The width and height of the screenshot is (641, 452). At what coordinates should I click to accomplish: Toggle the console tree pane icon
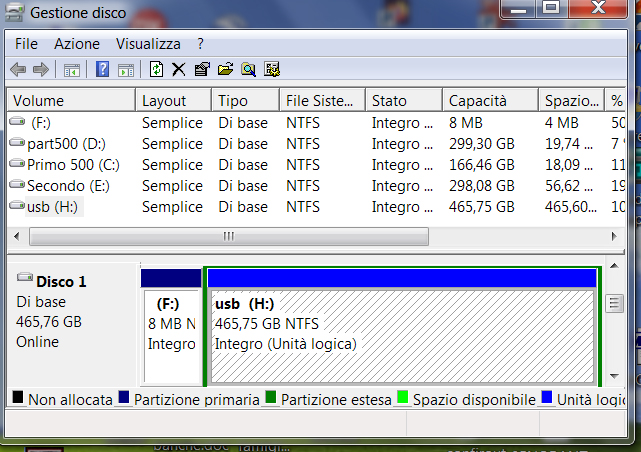(x=72, y=70)
